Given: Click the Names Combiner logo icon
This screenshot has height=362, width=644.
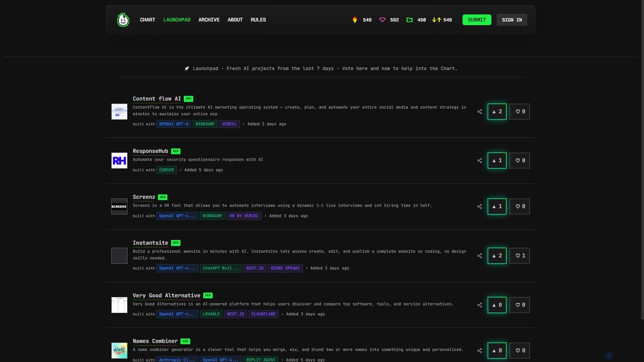Looking at the screenshot, I should [x=119, y=350].
